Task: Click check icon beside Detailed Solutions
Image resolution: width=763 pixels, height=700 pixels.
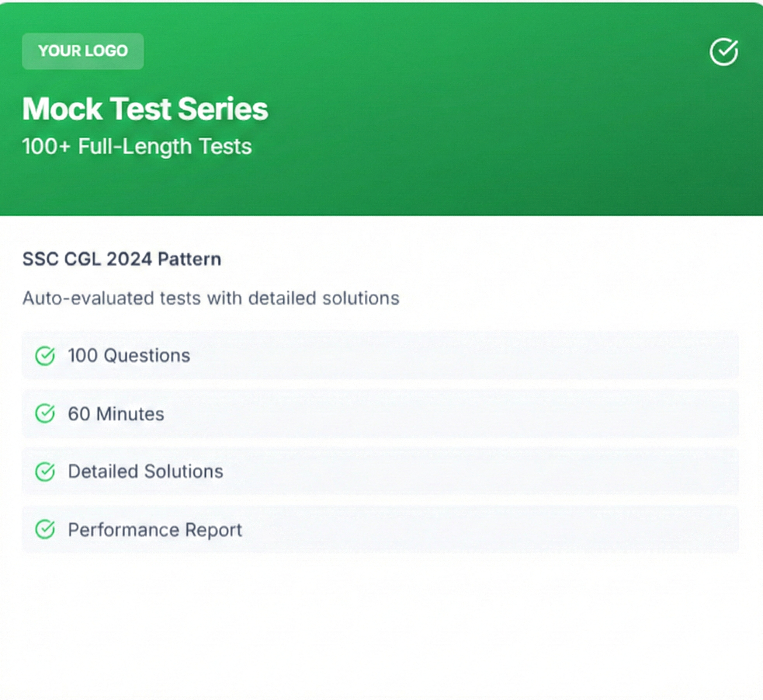Action: [x=45, y=471]
